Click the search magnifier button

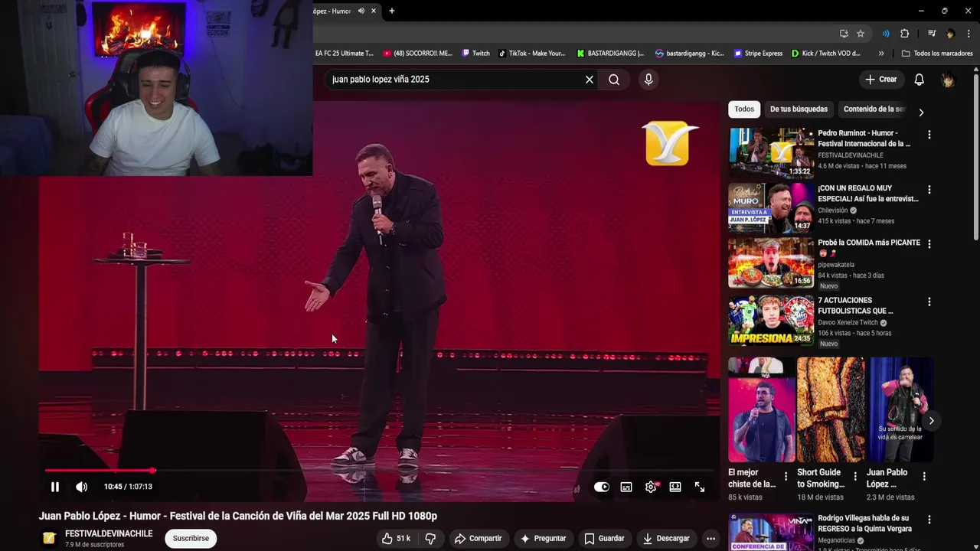click(x=614, y=80)
